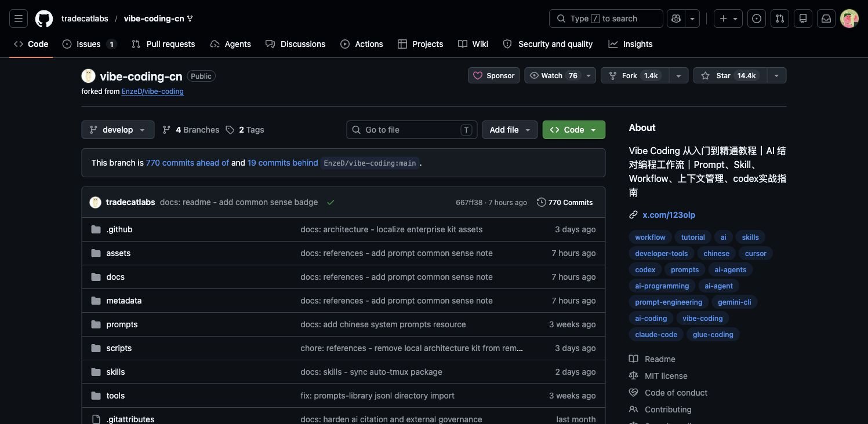The height and width of the screenshot is (424, 868).
Task: Switch to the Security and quality tab
Action: [548, 44]
